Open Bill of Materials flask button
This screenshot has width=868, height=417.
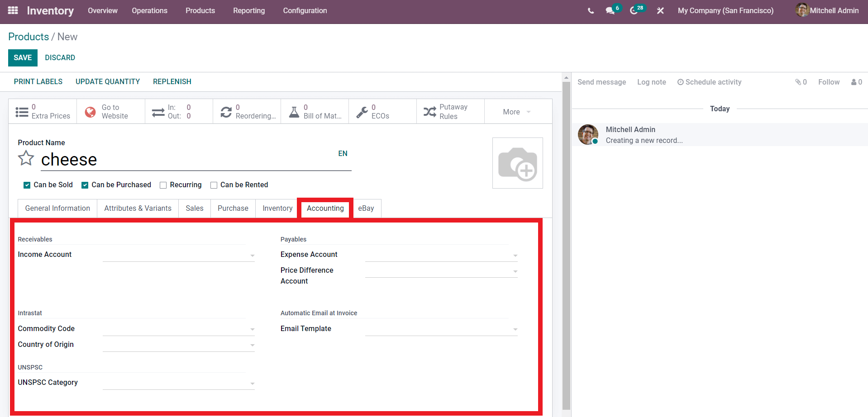[315, 111]
